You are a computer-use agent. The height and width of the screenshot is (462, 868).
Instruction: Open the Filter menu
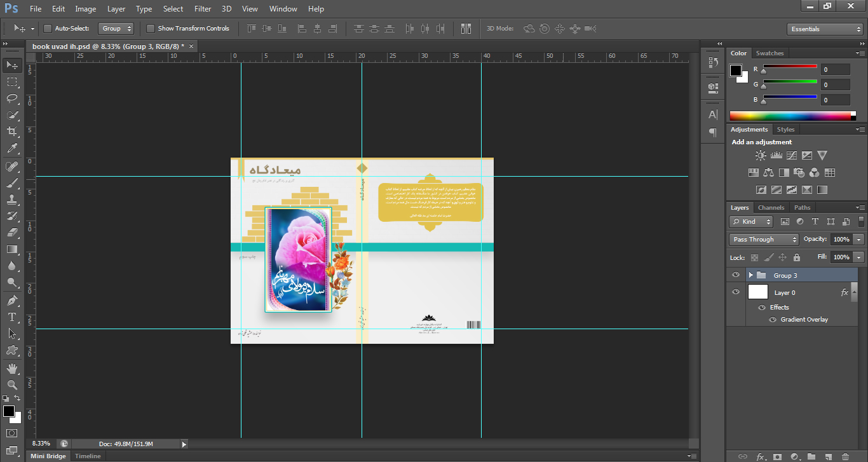[x=203, y=9]
